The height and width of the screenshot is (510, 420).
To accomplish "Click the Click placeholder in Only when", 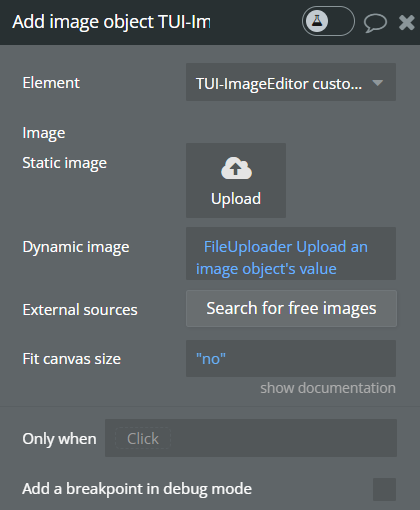I will (x=143, y=439).
